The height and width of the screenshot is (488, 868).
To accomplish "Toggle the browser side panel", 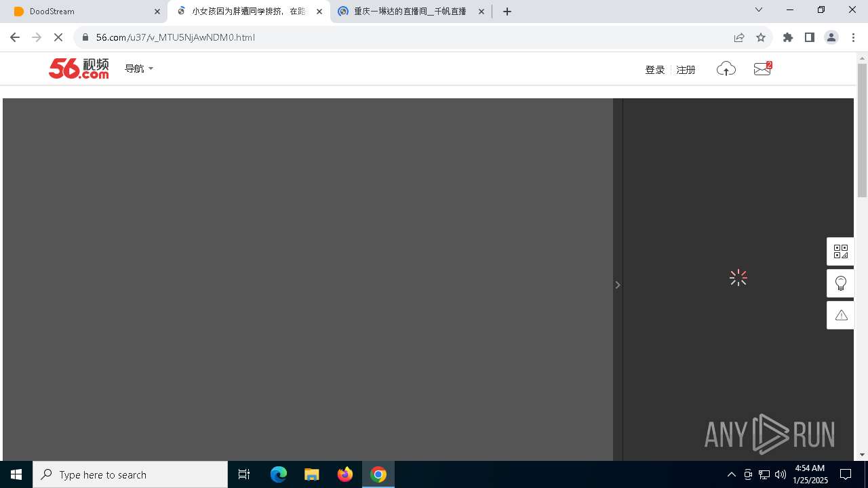I will click(x=810, y=37).
